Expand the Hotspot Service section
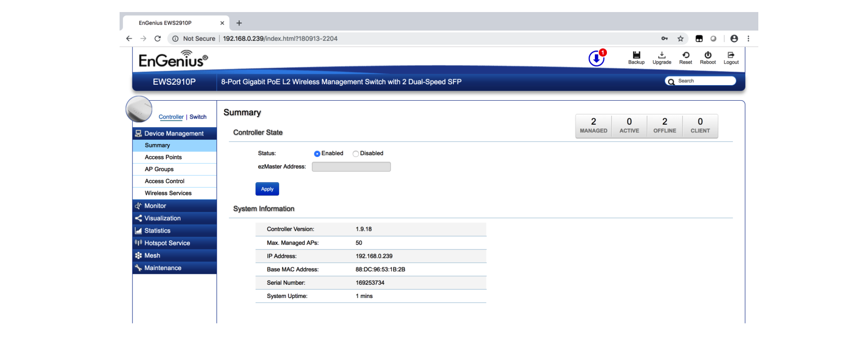 click(x=175, y=243)
